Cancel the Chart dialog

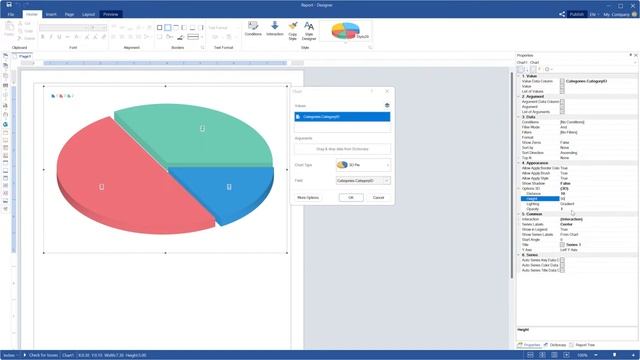pos(378,198)
